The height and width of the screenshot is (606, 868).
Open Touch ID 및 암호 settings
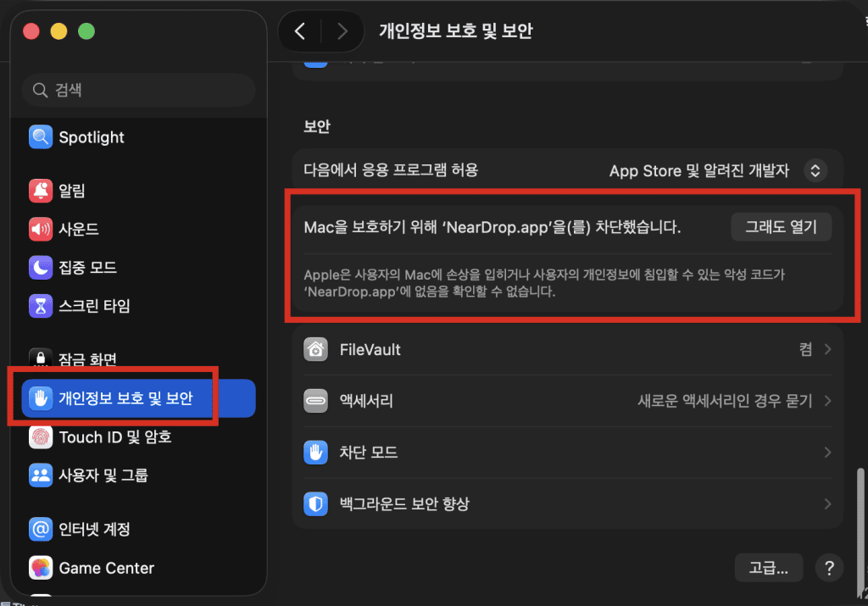click(x=138, y=436)
